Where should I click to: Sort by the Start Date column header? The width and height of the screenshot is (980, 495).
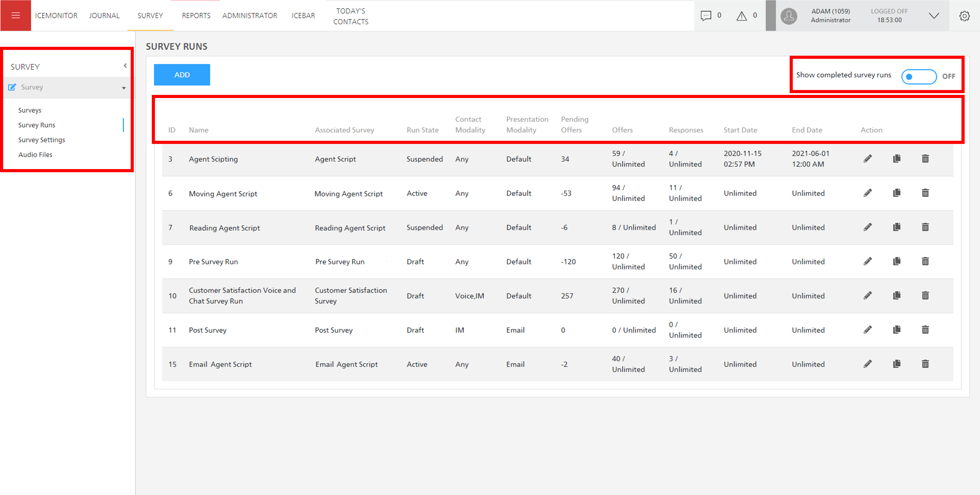point(740,130)
